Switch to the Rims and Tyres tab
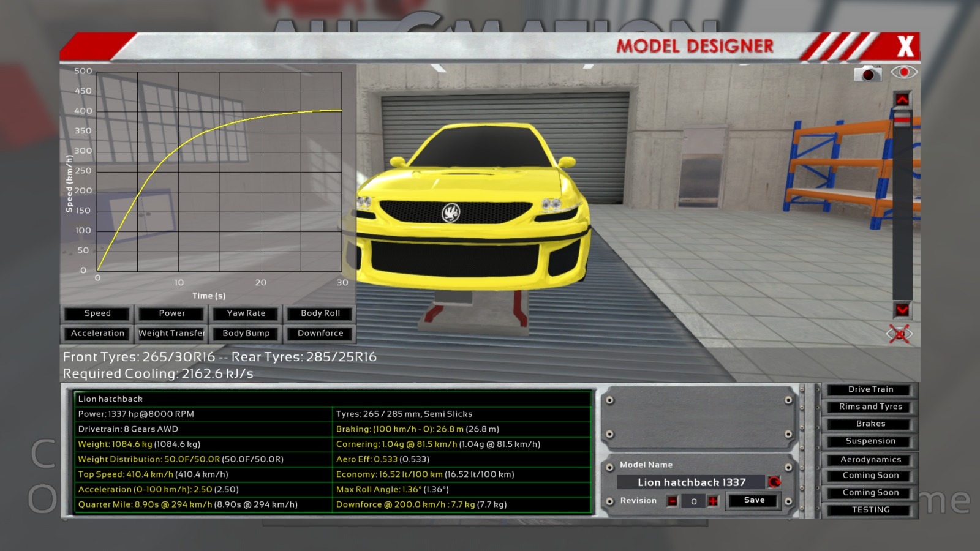This screenshot has height=551, width=980. [870, 407]
